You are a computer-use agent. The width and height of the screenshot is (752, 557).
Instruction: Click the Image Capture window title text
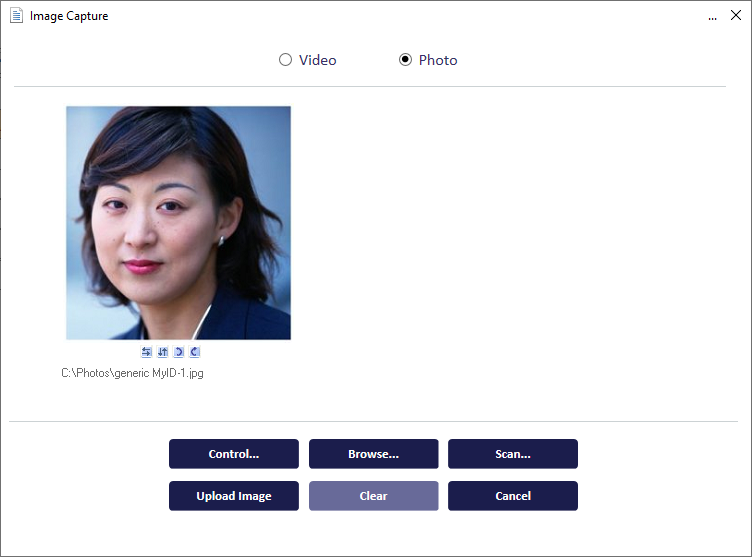tap(69, 16)
